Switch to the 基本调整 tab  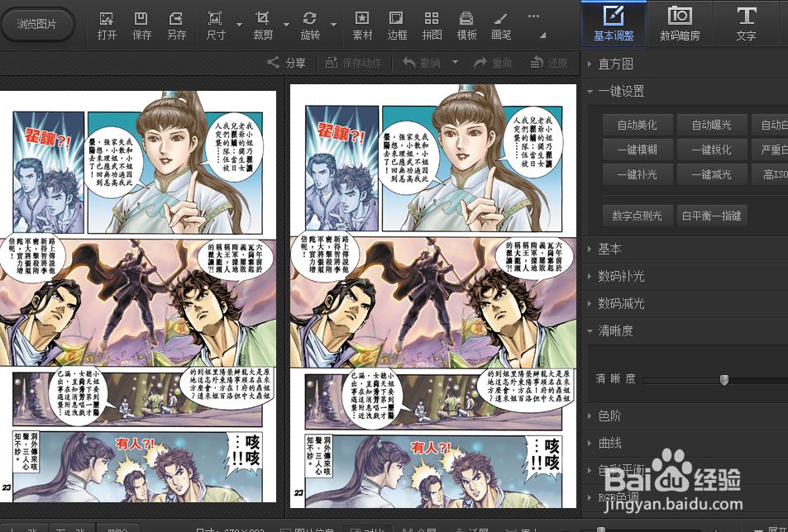pos(614,24)
